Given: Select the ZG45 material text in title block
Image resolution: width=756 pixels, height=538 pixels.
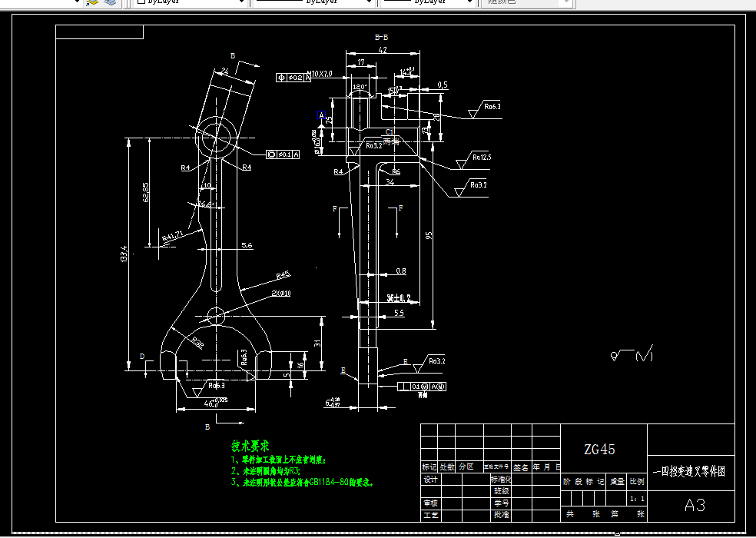Looking at the screenshot, I should click(x=598, y=447).
